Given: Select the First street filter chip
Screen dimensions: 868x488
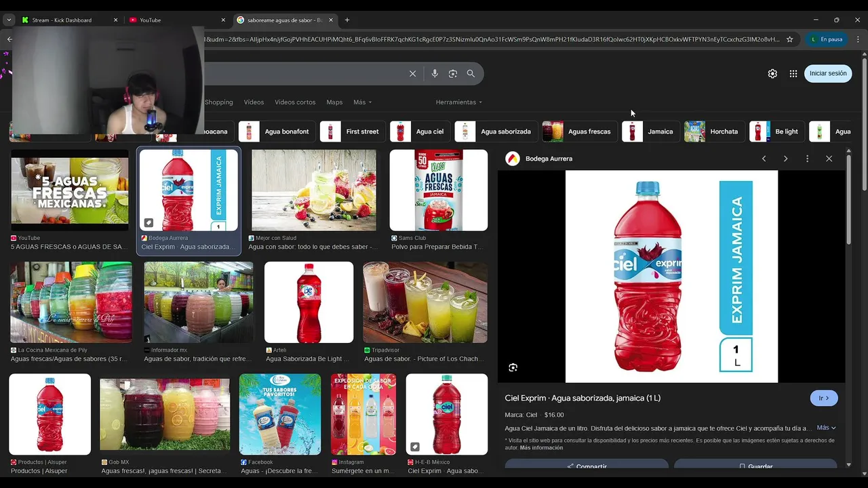Looking at the screenshot, I should pyautogui.click(x=353, y=131).
